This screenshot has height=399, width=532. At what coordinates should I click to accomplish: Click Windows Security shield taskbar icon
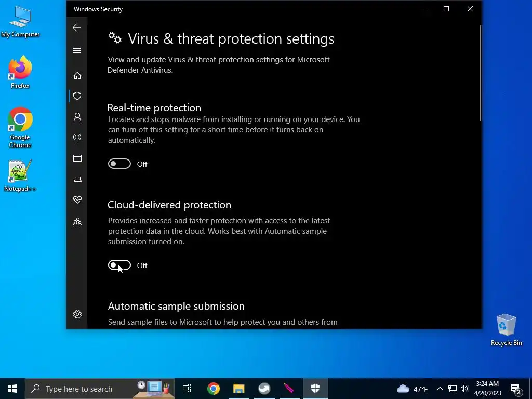point(315,389)
